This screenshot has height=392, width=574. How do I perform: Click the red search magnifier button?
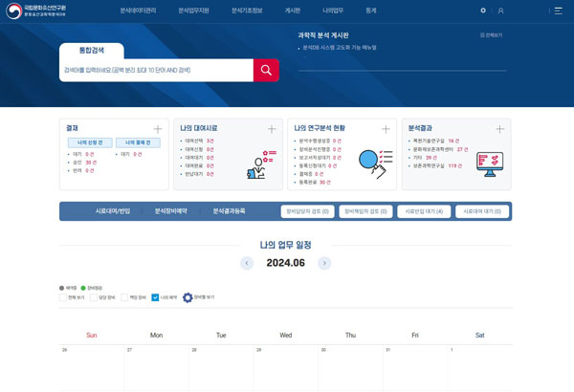coord(266,71)
